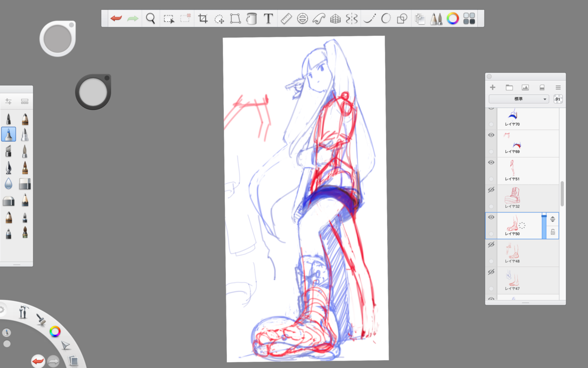Click the clear layer eraser icon
The height and width of the screenshot is (368, 588).
(542, 87)
